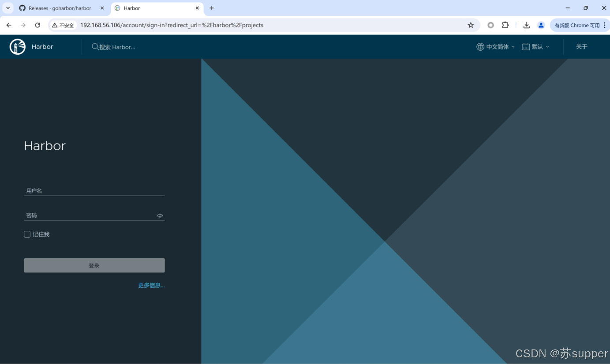The image size is (610, 364).
Task: Click the 不安全 site security warning
Action: tap(63, 25)
